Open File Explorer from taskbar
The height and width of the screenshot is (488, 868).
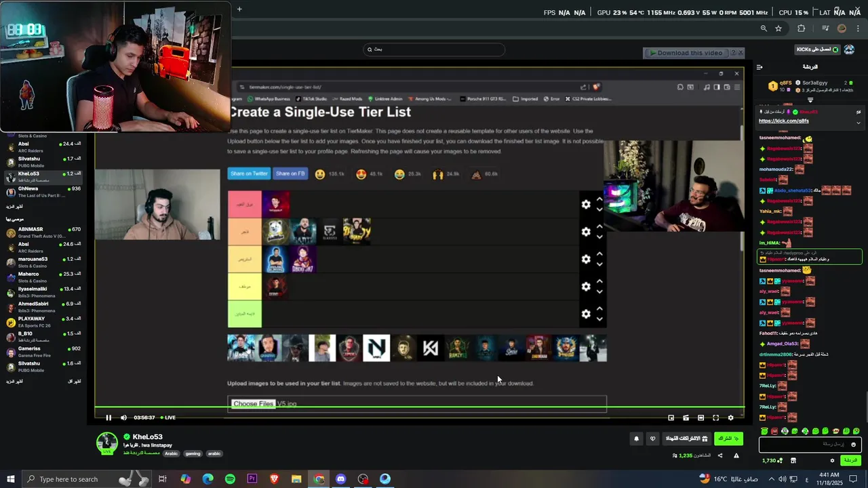click(296, 479)
